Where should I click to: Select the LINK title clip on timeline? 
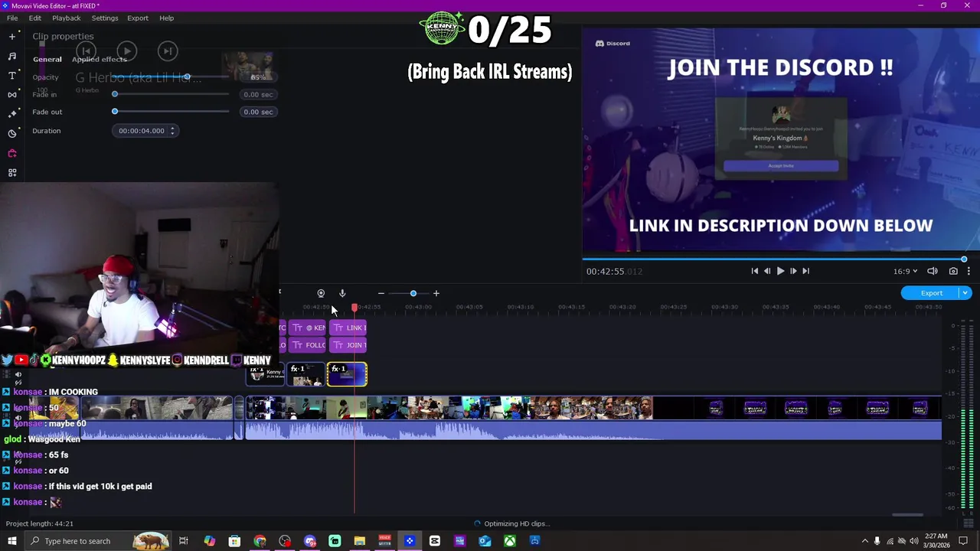click(x=348, y=328)
